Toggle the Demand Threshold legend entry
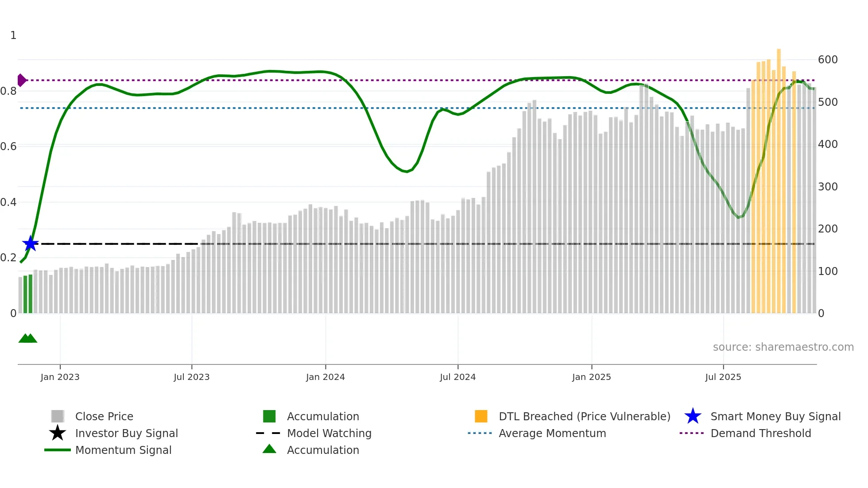 [760, 433]
